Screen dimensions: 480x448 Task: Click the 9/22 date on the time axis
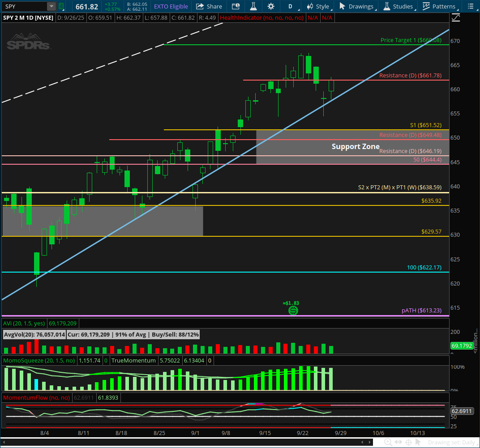302,433
